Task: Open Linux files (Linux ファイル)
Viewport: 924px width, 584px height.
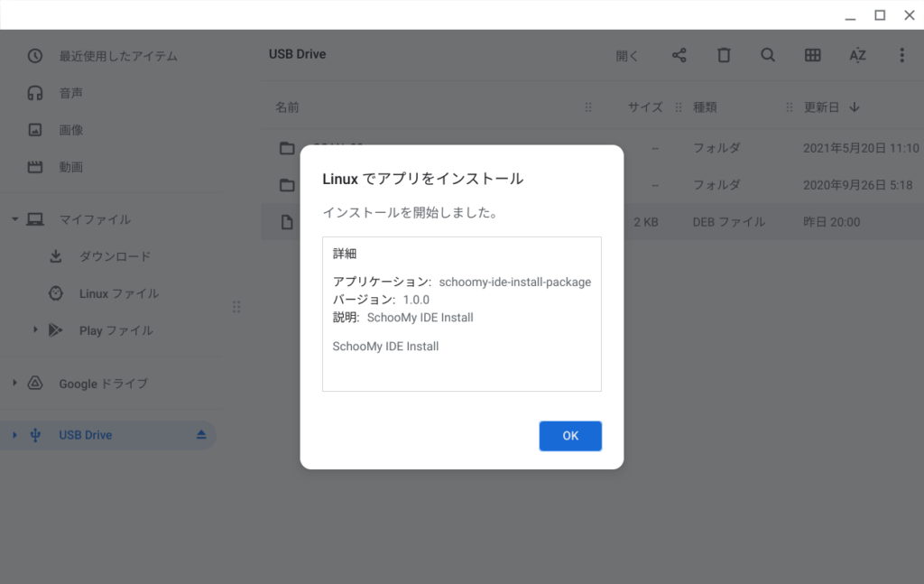Action: pos(119,293)
